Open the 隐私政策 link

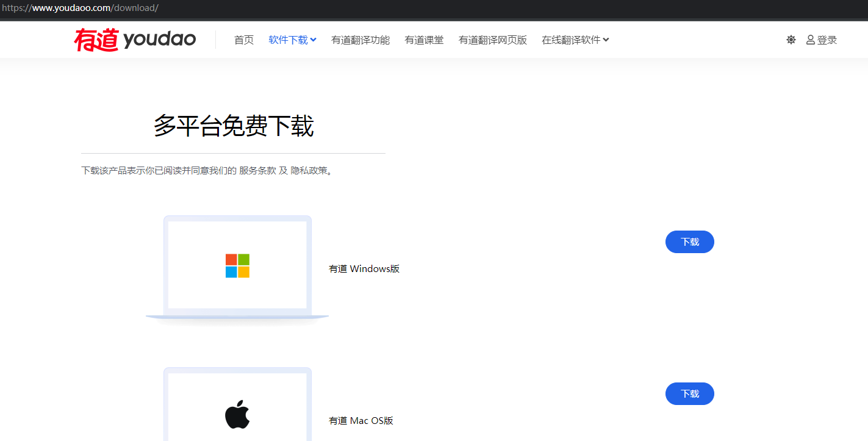(309, 171)
